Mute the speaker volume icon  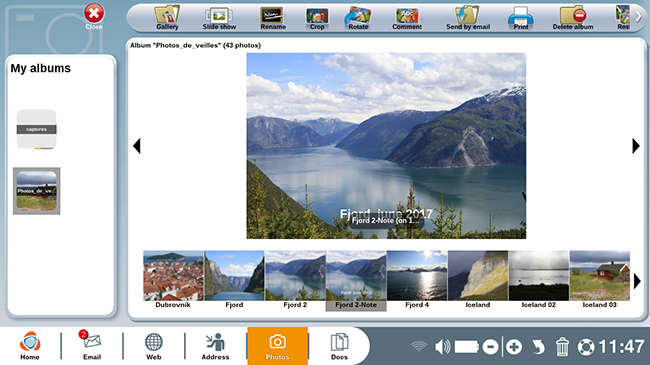(442, 347)
